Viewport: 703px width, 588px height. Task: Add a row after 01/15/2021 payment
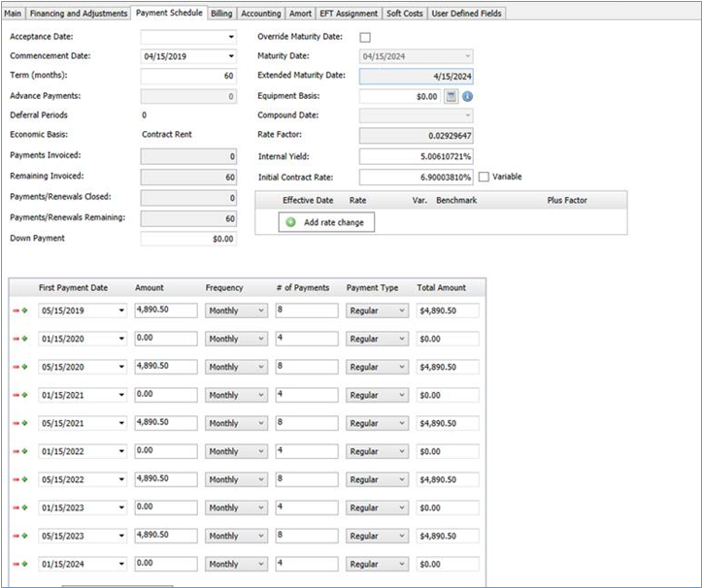pos(24,395)
